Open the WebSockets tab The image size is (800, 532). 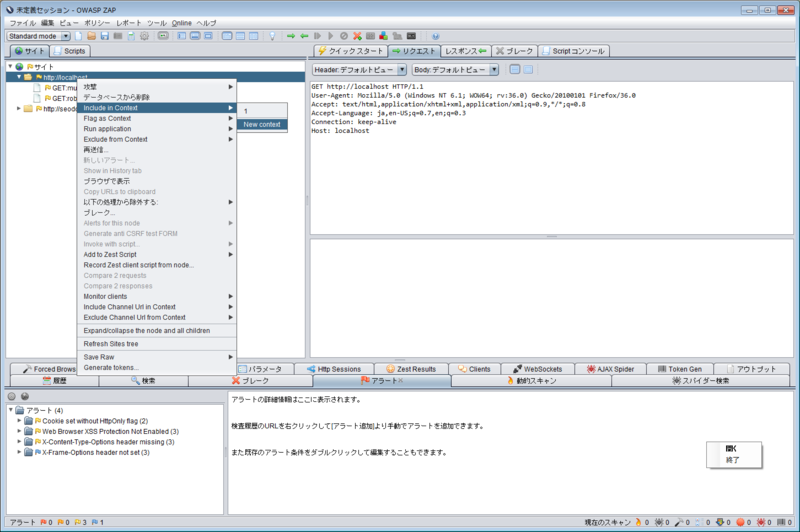tap(537, 369)
